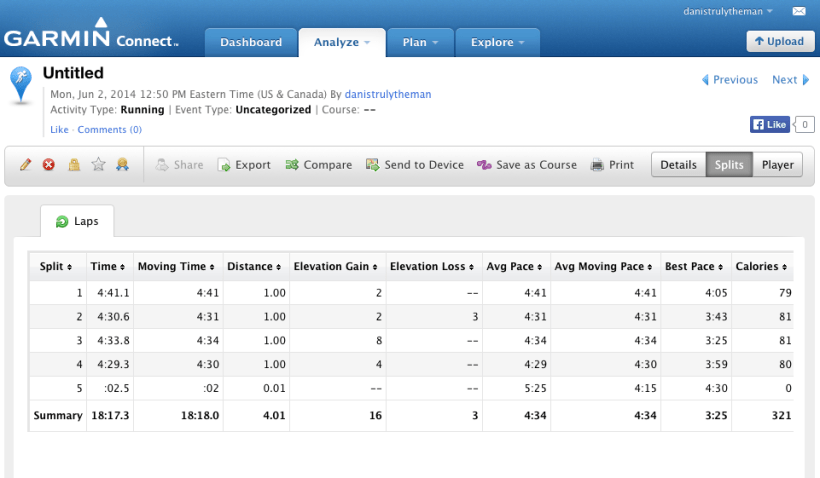The image size is (820, 478).
Task: Click Export in the toolbar
Action: [244, 165]
